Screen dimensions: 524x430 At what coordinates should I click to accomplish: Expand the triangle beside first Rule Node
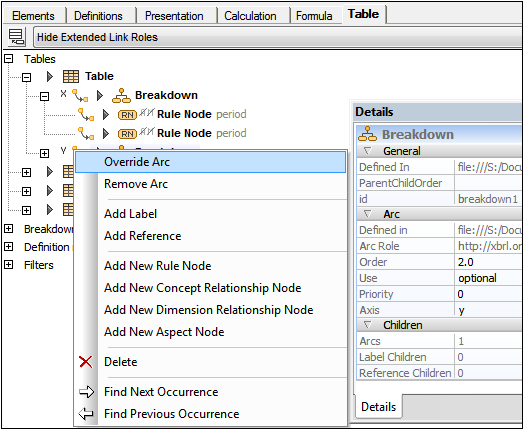click(x=106, y=115)
